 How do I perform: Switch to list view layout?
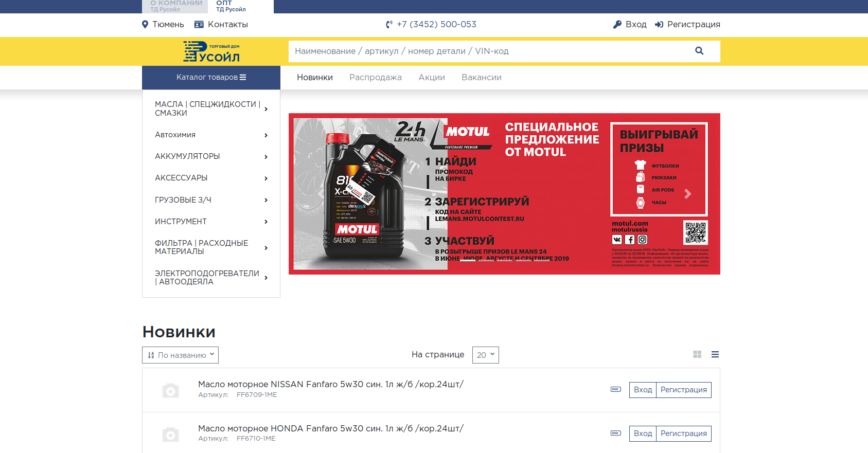(x=715, y=354)
